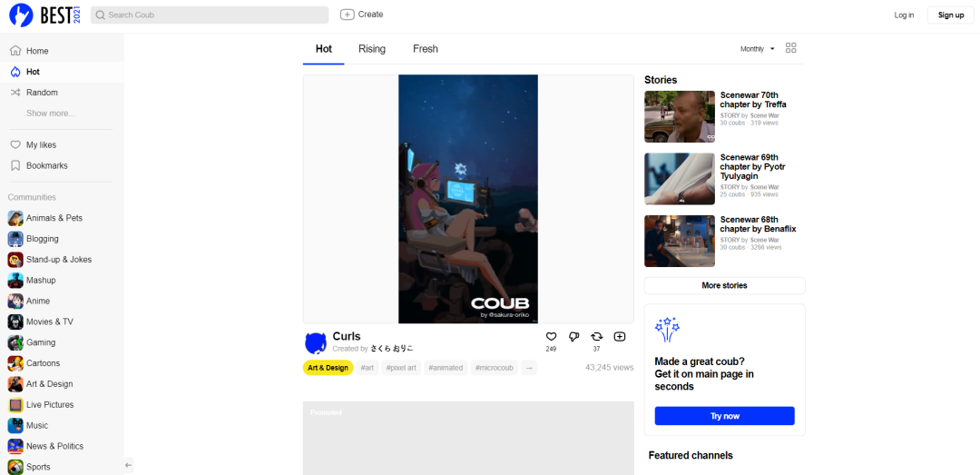Click the Random shuffle icon
Image resolution: width=980 pixels, height=475 pixels.
(15, 93)
